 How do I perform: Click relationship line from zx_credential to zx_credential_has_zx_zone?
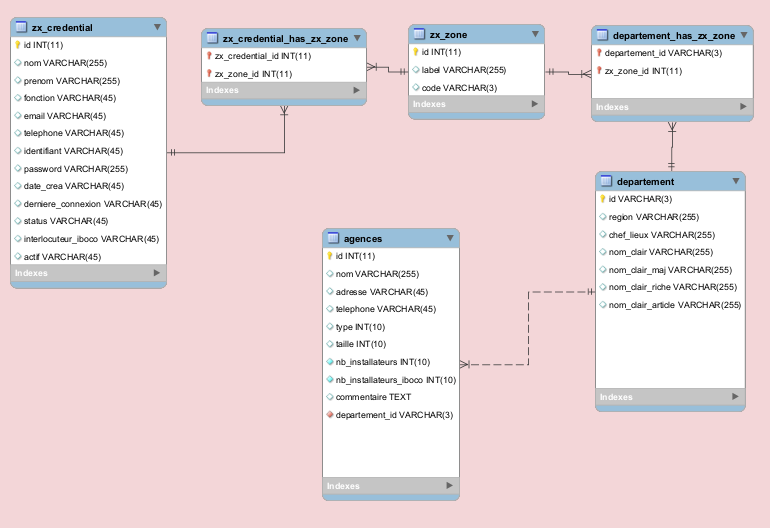tap(284, 152)
